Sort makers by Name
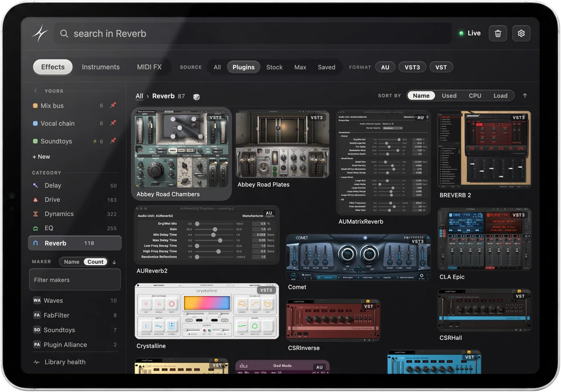This screenshot has height=392, width=561. pos(72,262)
